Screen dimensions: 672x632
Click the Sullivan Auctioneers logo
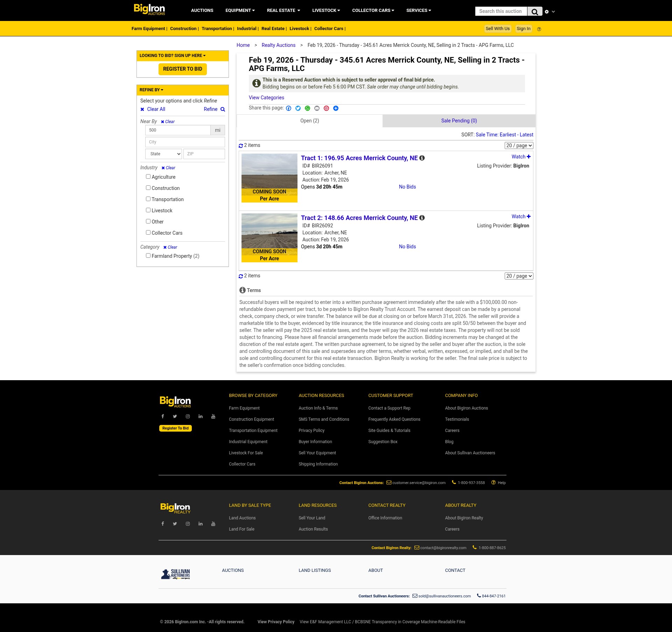(x=175, y=574)
